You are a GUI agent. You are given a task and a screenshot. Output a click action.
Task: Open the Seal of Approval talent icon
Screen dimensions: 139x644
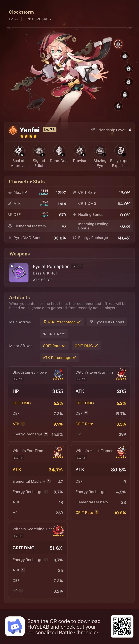(x=19, y=150)
